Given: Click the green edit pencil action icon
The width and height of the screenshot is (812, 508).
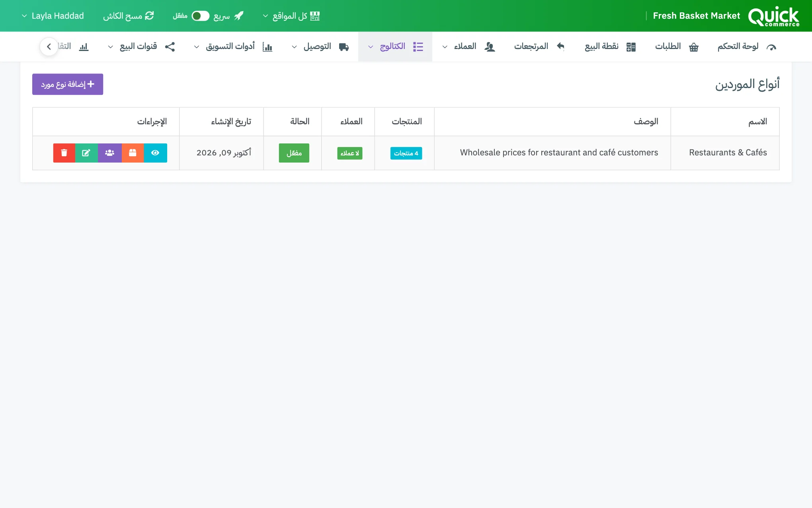Looking at the screenshot, I should click(x=86, y=153).
